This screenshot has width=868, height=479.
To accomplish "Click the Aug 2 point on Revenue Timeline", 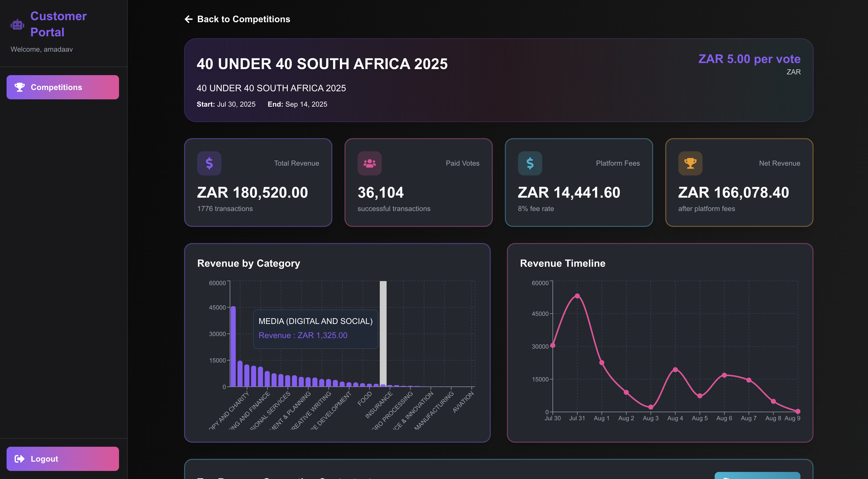I will pyautogui.click(x=626, y=393).
